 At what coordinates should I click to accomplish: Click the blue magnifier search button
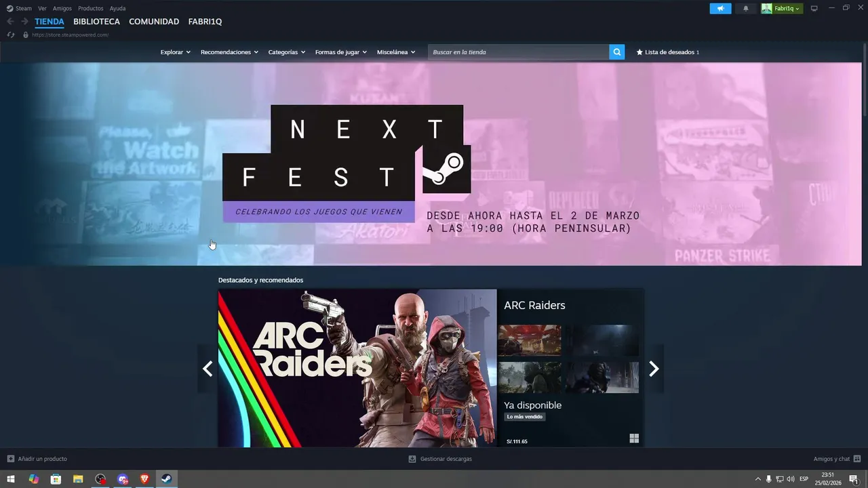point(616,52)
